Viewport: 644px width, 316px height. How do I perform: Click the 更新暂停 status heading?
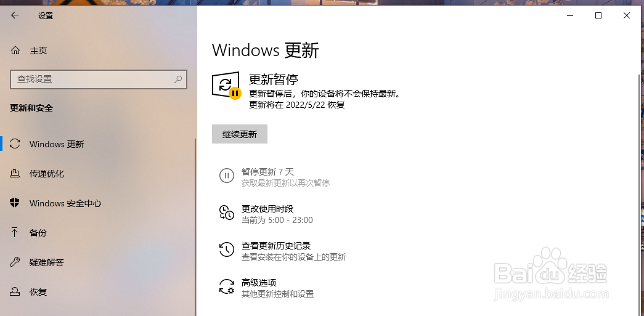(274, 79)
